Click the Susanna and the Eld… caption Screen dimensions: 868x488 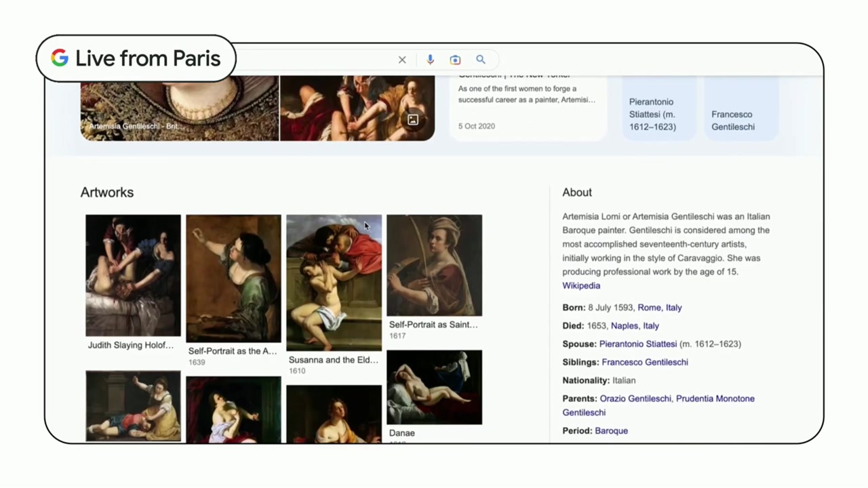(334, 360)
